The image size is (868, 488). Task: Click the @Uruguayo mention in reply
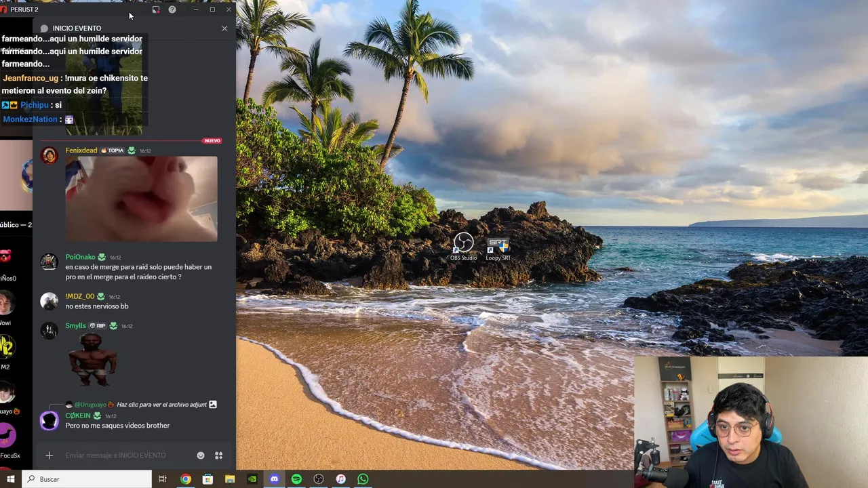[91, 405]
